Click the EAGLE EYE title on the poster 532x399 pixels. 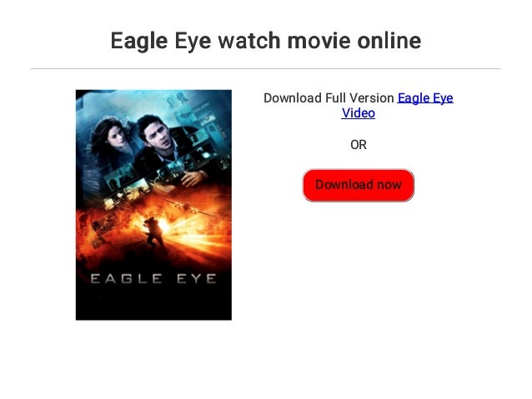pyautogui.click(x=153, y=279)
